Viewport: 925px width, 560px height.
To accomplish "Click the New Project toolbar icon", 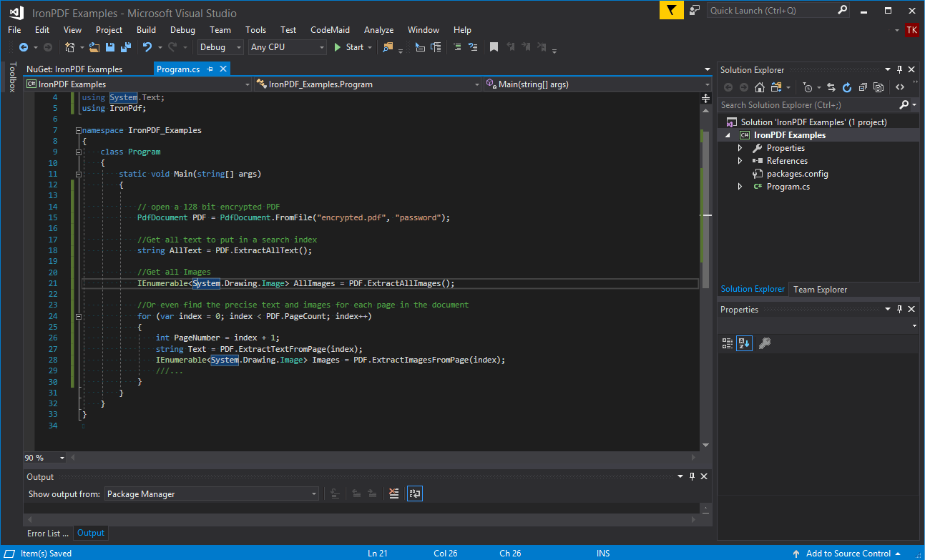I will (x=70, y=47).
